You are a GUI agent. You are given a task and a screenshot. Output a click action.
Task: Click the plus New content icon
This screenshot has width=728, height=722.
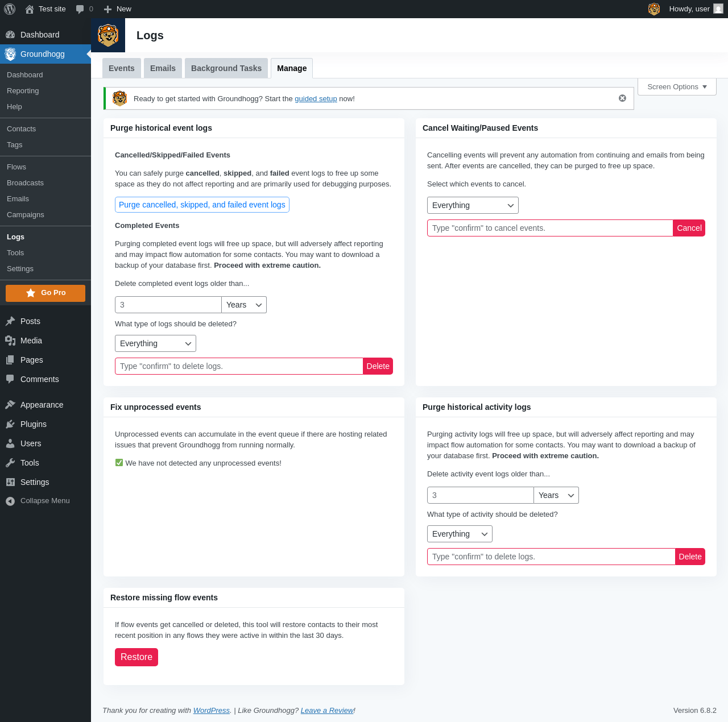tap(107, 9)
